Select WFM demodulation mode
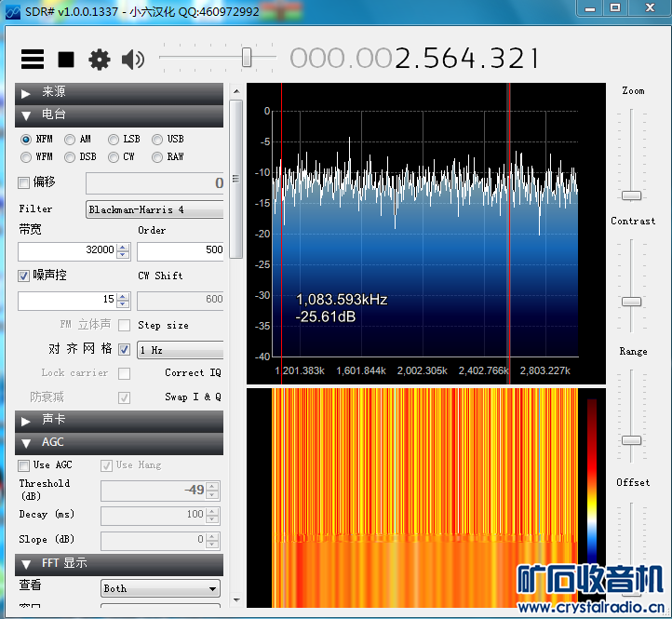Screen dimensions: 672x619 click(26, 157)
